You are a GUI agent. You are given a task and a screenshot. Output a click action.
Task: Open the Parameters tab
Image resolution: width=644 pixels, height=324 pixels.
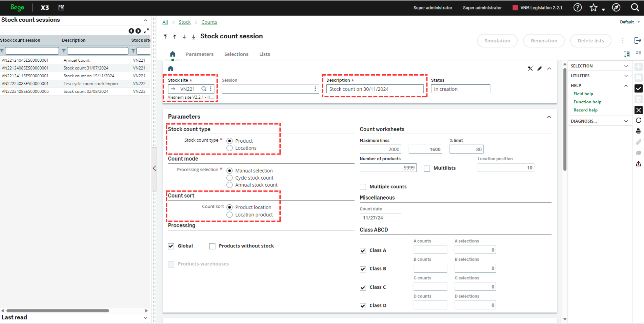pos(200,54)
